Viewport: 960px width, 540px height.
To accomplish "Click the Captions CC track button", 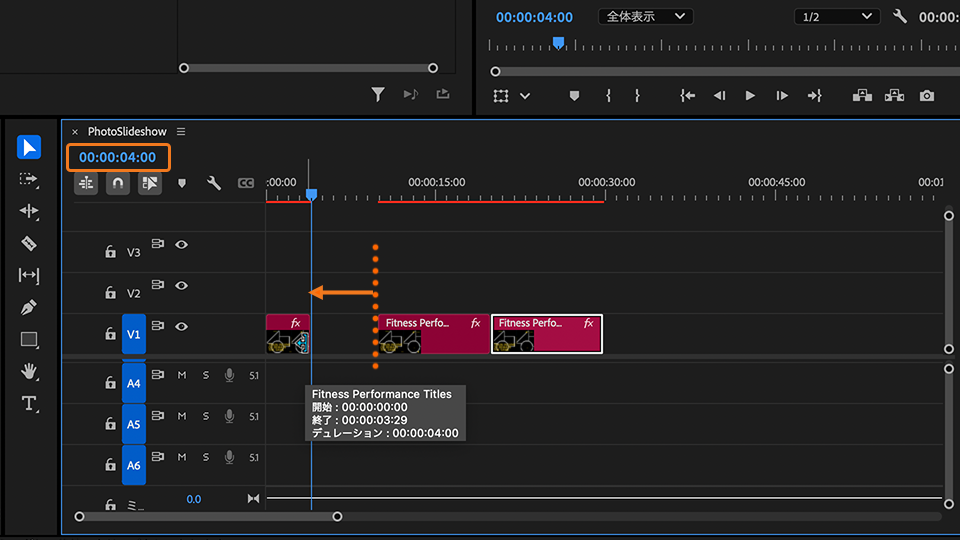I will [x=246, y=183].
